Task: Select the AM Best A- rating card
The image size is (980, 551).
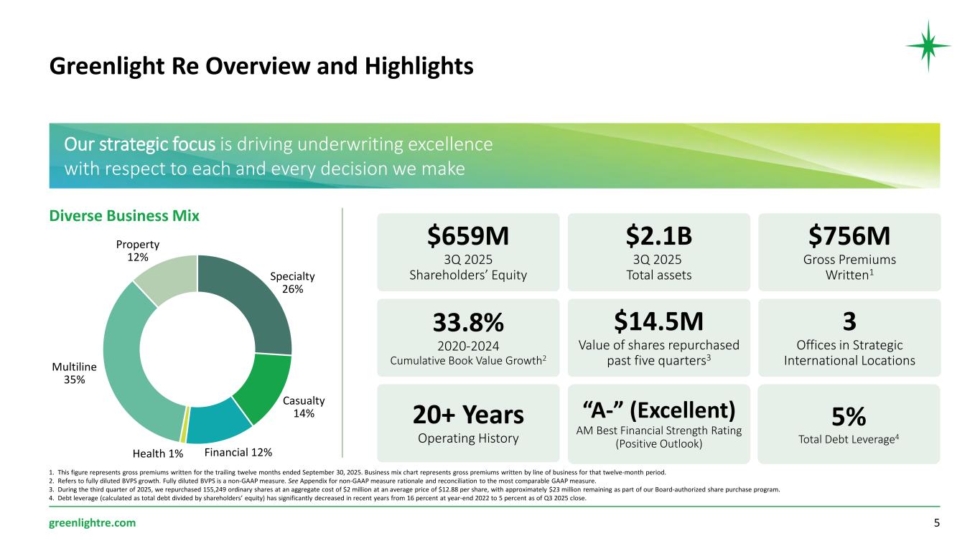Action: (658, 423)
